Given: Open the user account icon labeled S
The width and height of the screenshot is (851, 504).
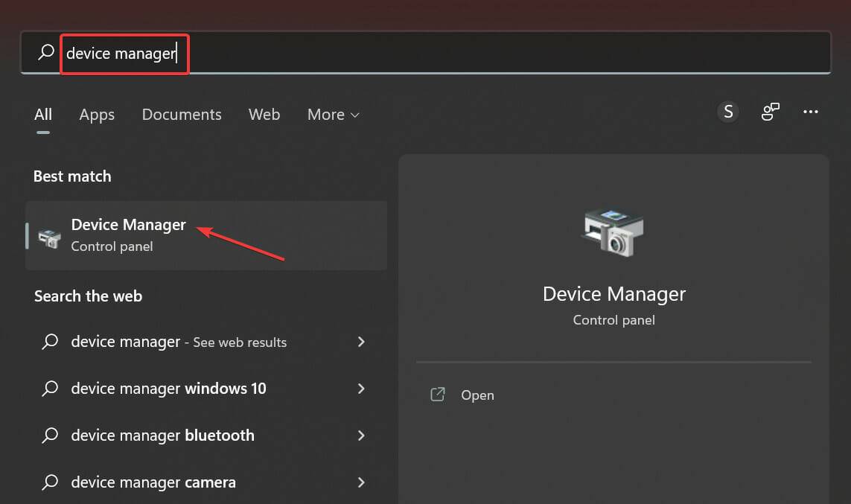Looking at the screenshot, I should pyautogui.click(x=727, y=111).
